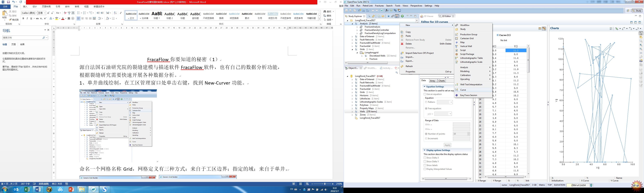Click the font color red A swatch in Word
This screenshot has width=644, height=193.
pos(62,18)
